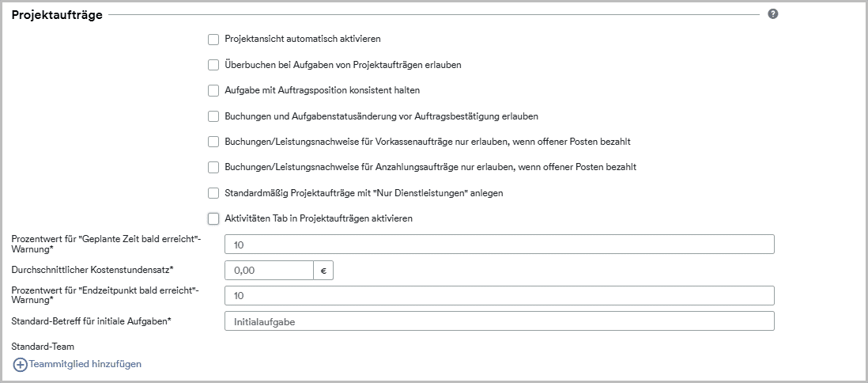Check Aufgabe mit Auftragsposition konsistent halten
Image resolution: width=868 pixels, height=383 pixels.
[x=213, y=90]
